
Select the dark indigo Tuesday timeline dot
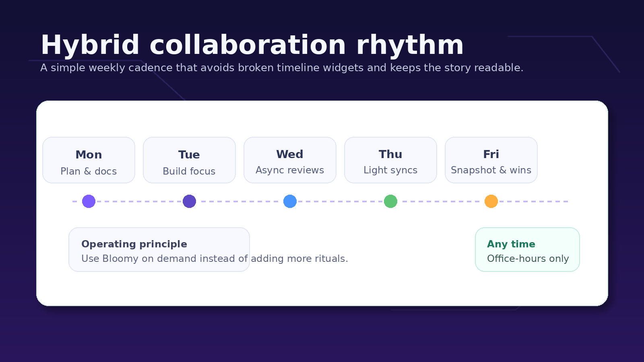pyautogui.click(x=189, y=201)
